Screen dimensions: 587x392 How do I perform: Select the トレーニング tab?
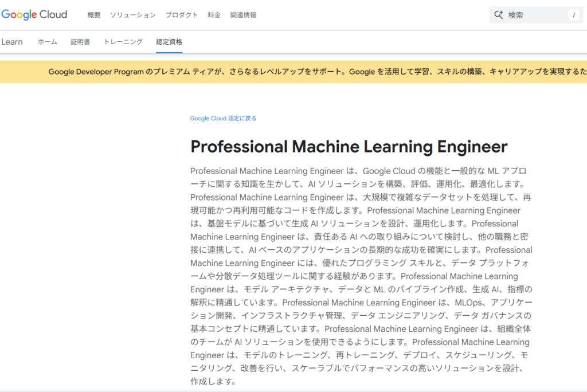click(123, 42)
